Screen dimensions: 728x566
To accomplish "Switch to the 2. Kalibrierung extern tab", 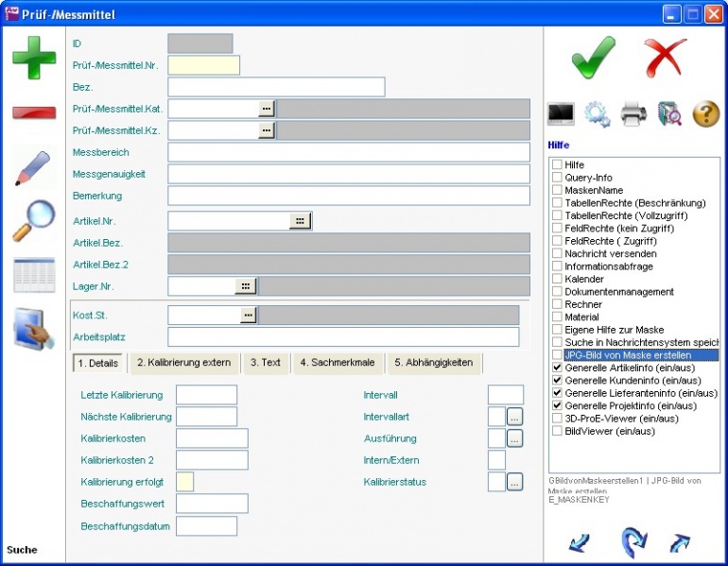I will tap(183, 363).
